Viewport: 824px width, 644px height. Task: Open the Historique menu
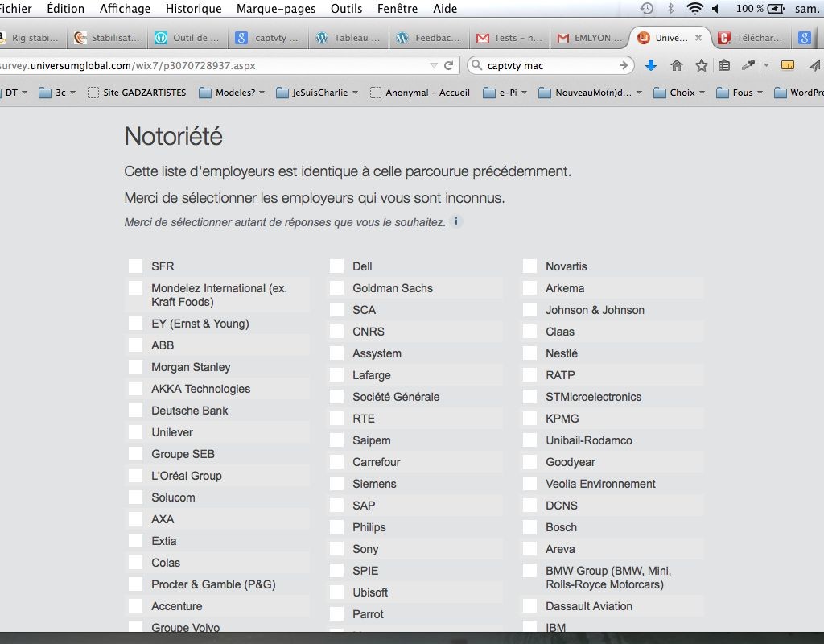(x=193, y=8)
